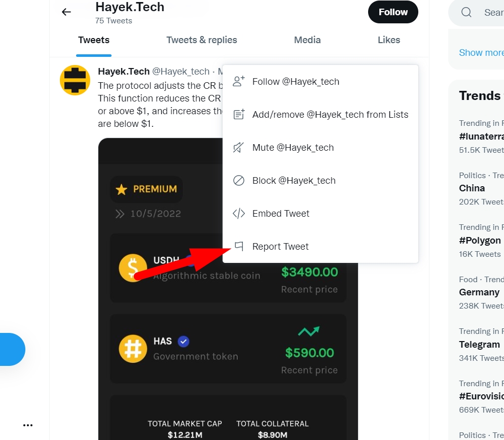The image size is (504, 440).
Task: Open the Media tab
Action: (x=307, y=40)
